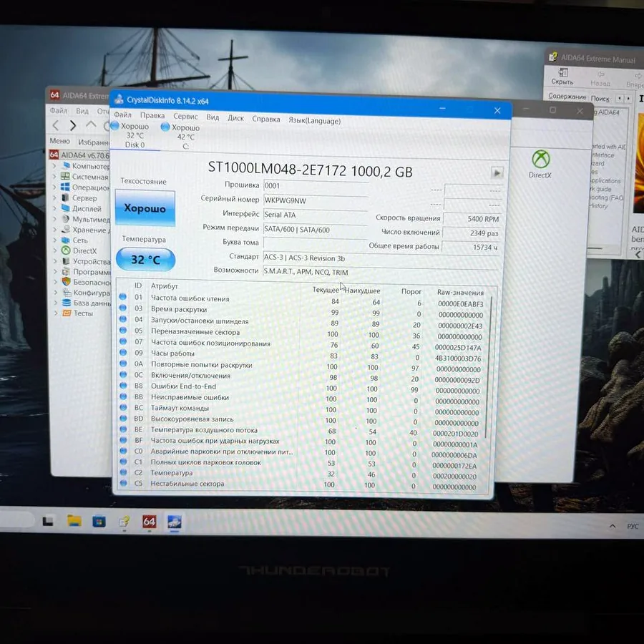Expand the Мультимедиа node in AIDA64
644x644 pixels.
click(x=54, y=219)
